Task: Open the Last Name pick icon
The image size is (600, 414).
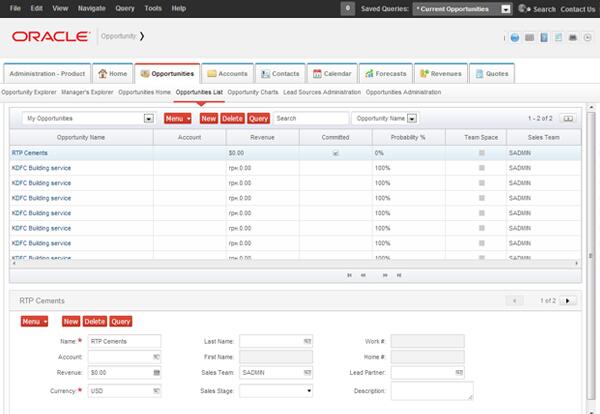Action: click(307, 341)
